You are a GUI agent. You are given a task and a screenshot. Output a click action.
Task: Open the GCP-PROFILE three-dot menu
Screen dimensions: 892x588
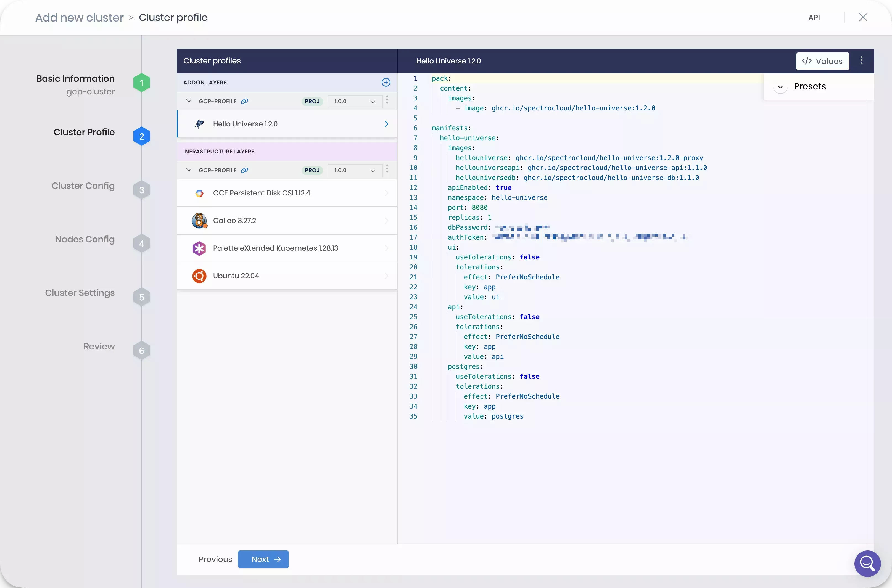[387, 100]
